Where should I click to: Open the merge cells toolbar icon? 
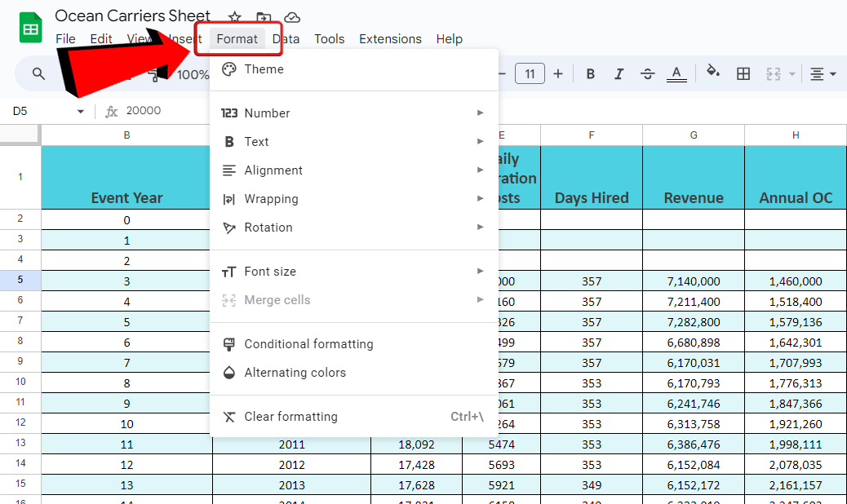click(x=775, y=73)
